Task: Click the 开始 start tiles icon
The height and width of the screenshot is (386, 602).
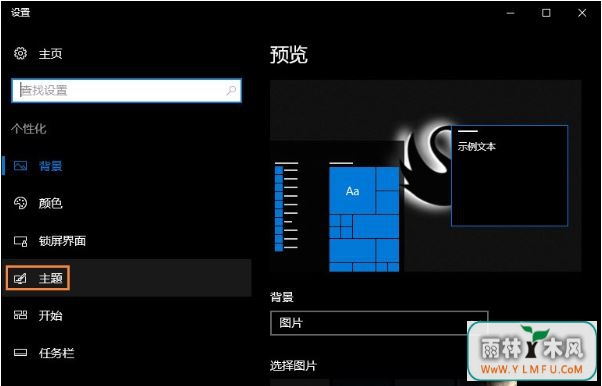Action: pyautogui.click(x=20, y=315)
